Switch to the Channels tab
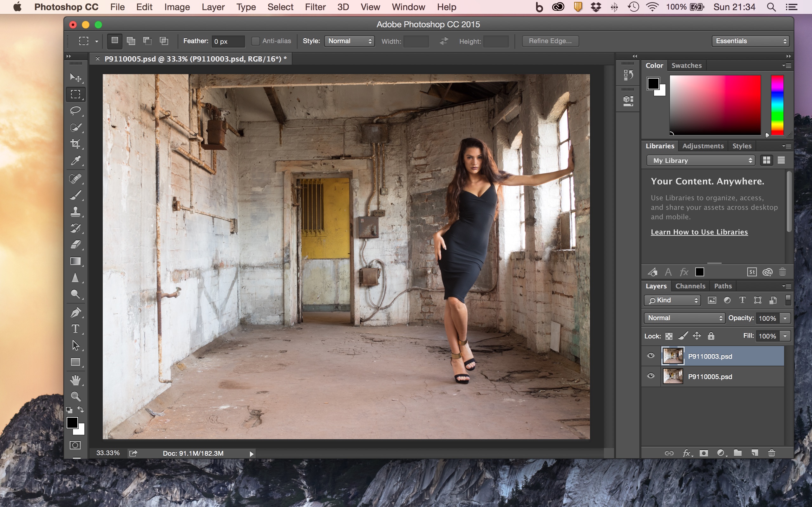Image resolution: width=812 pixels, height=507 pixels. (690, 286)
